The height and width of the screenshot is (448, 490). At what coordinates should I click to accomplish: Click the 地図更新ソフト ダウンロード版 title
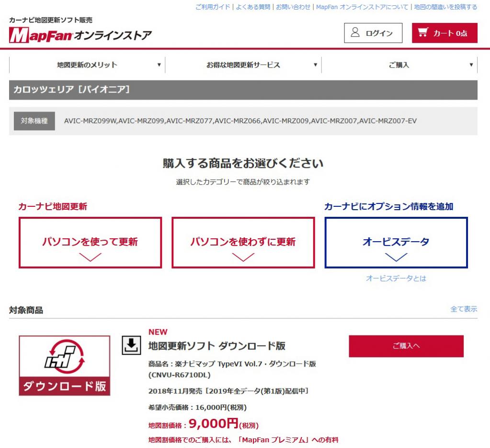click(217, 346)
